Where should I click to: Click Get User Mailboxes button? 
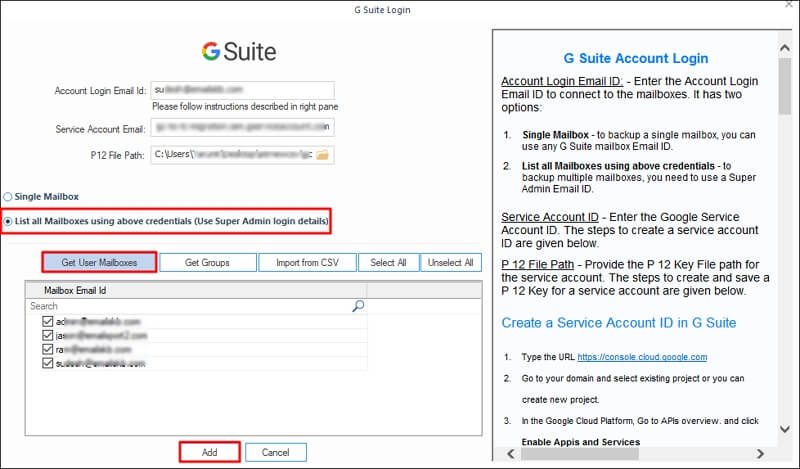pos(99,262)
